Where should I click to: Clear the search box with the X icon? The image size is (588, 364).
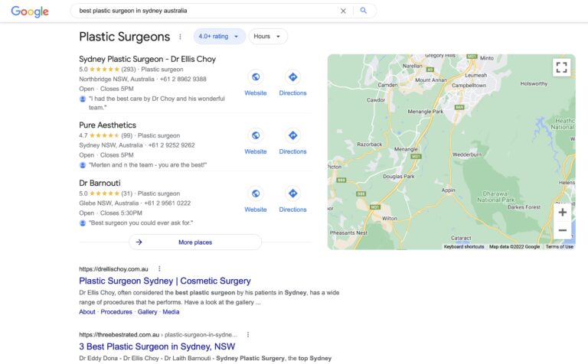tap(343, 11)
